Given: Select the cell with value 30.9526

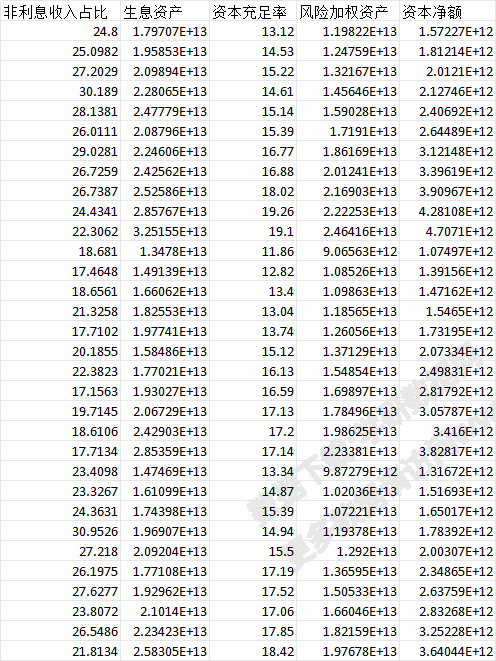Looking at the screenshot, I should pos(60,532).
